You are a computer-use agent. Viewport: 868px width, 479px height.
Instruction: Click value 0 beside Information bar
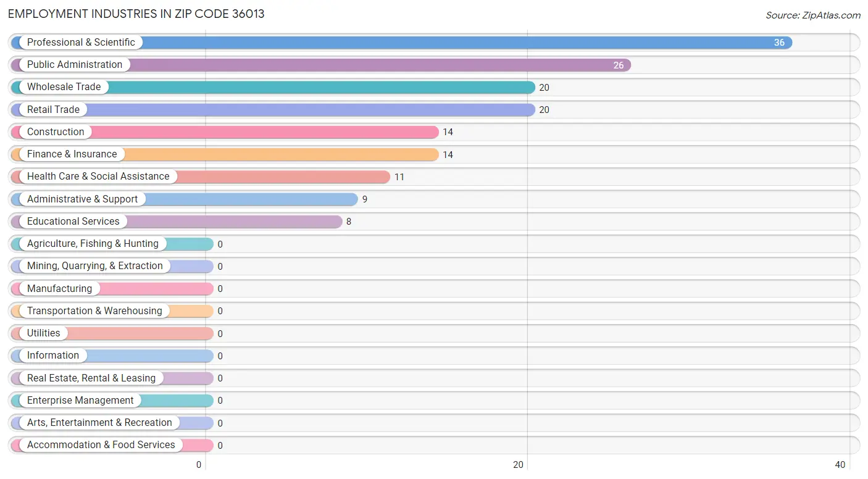(220, 356)
